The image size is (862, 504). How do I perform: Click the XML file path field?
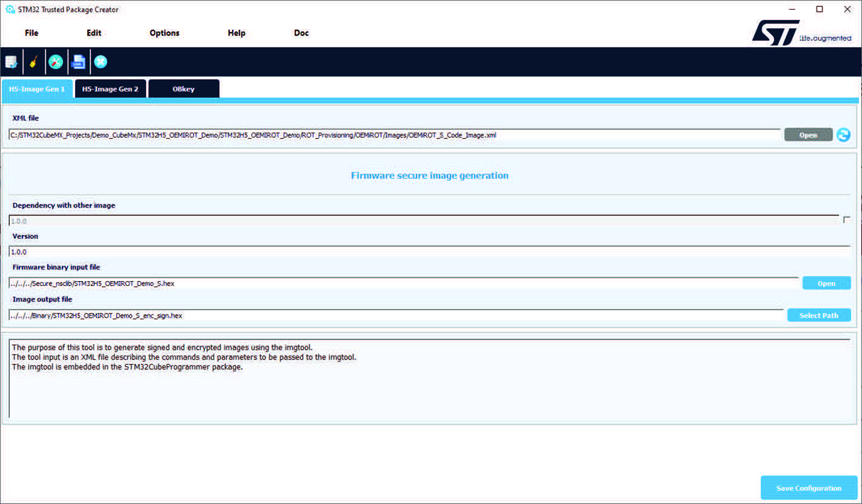coord(395,135)
